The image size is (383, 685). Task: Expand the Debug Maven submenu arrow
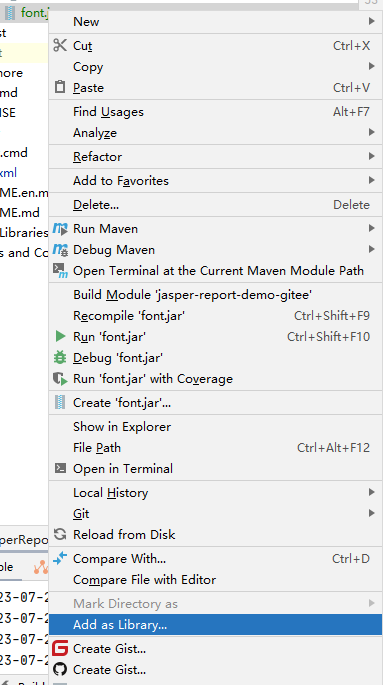tap(371, 249)
